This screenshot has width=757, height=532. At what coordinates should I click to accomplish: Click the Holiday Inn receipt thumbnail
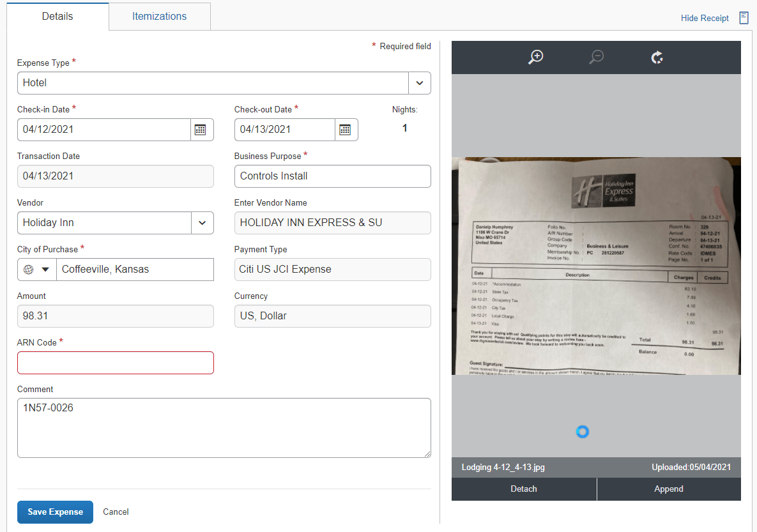tap(596, 266)
